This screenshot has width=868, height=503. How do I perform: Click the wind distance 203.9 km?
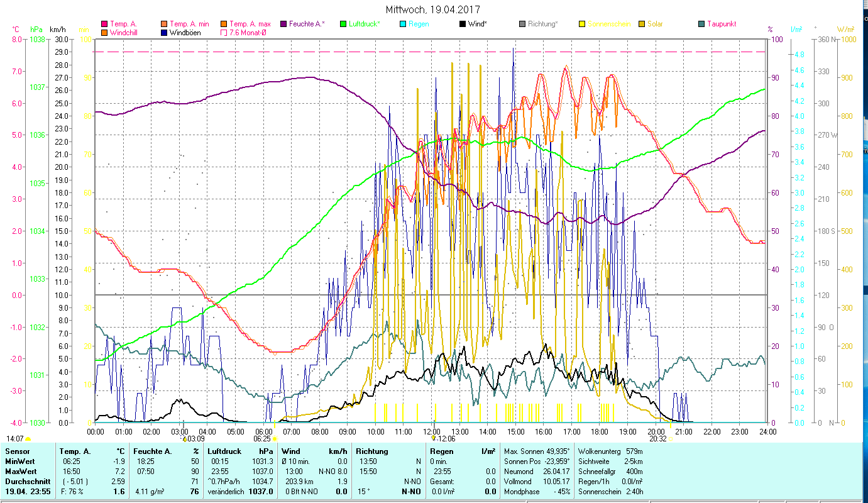tap(299, 482)
